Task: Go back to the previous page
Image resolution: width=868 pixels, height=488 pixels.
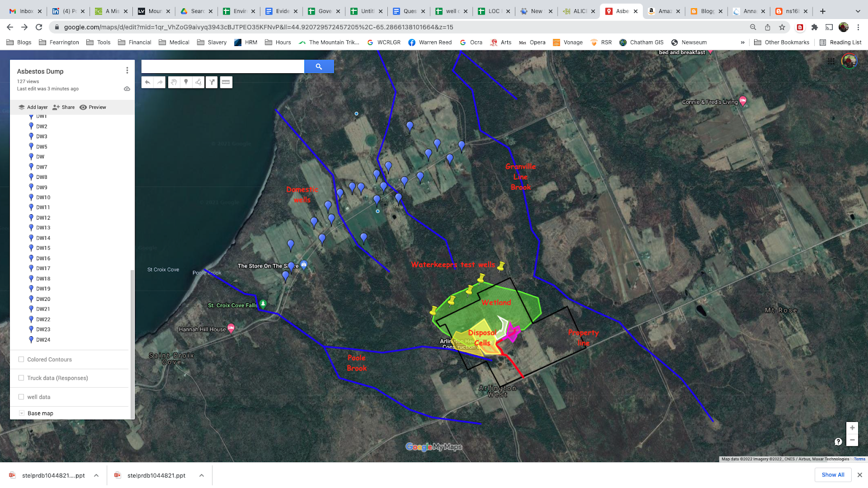Action: coord(10,27)
